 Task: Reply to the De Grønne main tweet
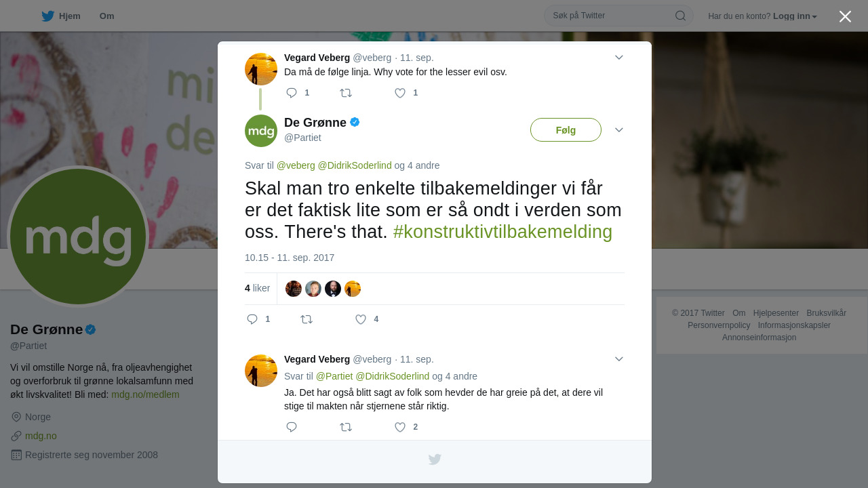point(252,319)
